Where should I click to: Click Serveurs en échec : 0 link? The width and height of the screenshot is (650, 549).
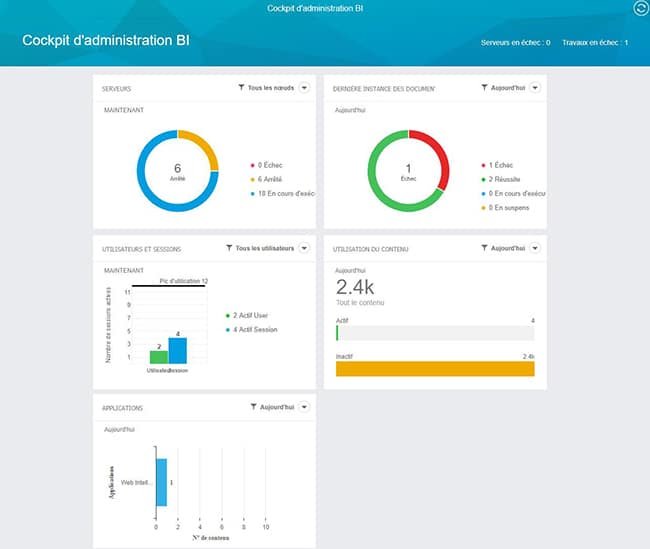tap(515, 42)
